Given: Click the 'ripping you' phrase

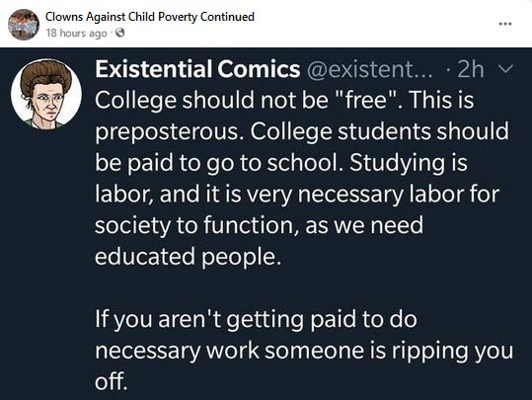Looking at the screenshot, I should [x=453, y=352].
